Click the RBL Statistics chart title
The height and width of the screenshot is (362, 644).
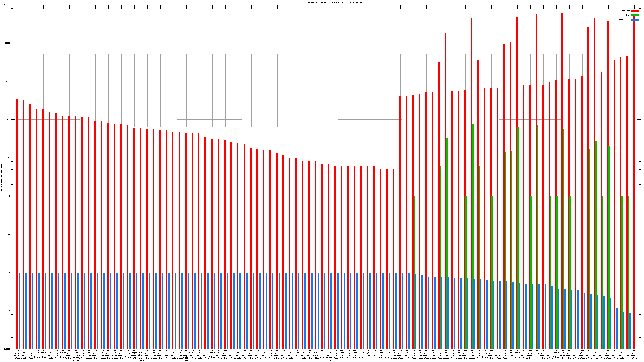tap(325, 2)
